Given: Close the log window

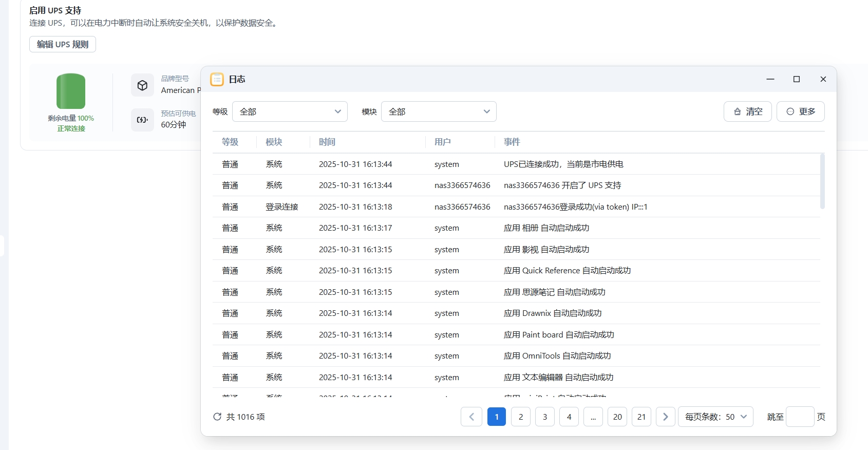Looking at the screenshot, I should tap(823, 79).
